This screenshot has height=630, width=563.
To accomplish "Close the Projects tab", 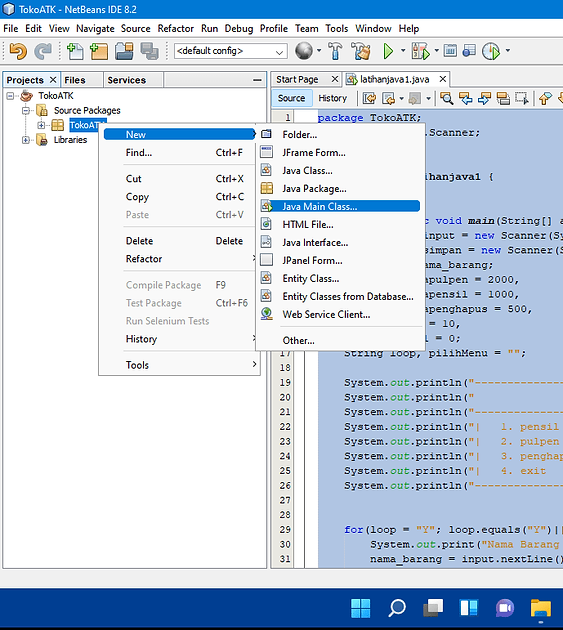I will (53, 80).
